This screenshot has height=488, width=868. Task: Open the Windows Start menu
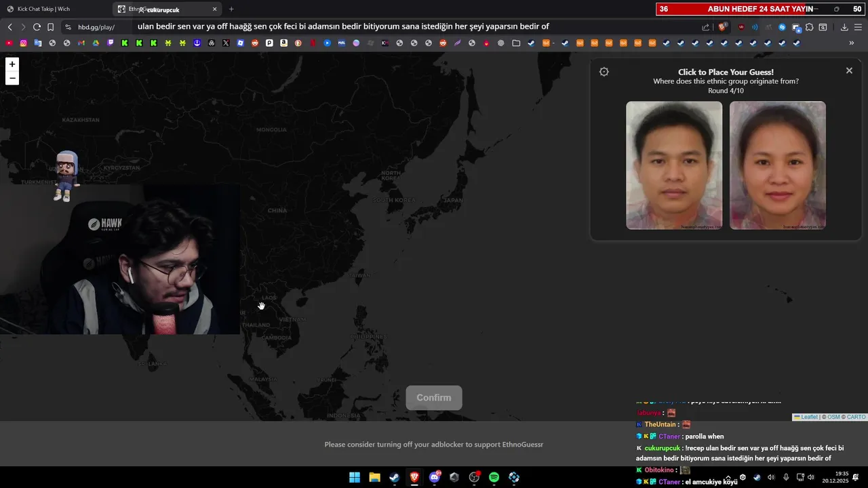[355, 477]
